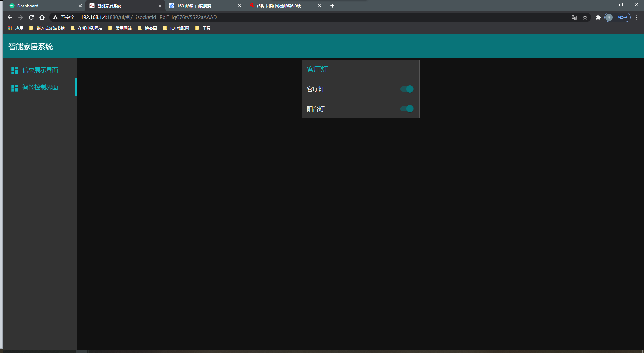The height and width of the screenshot is (353, 644).
Task: Open the browser home page
Action: coord(42,17)
